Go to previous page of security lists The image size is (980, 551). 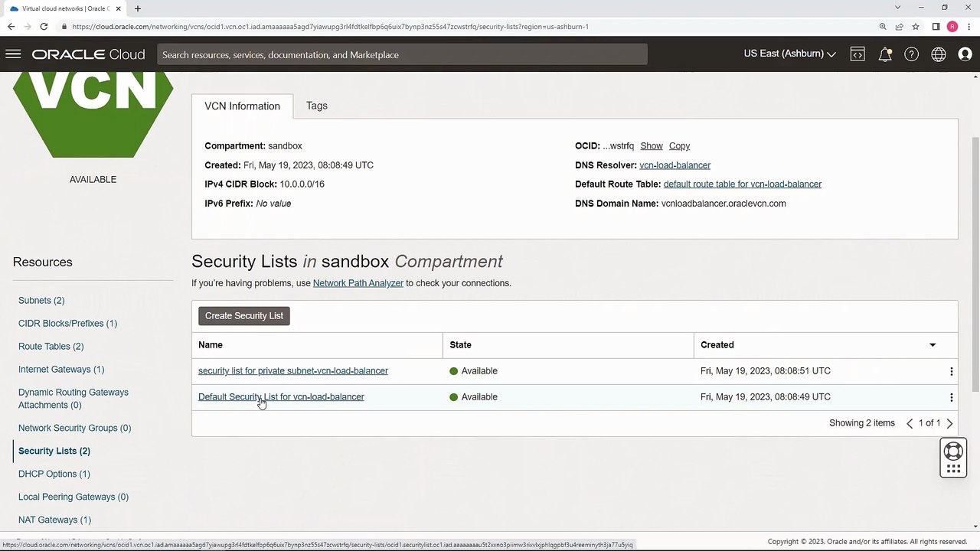pos(910,423)
